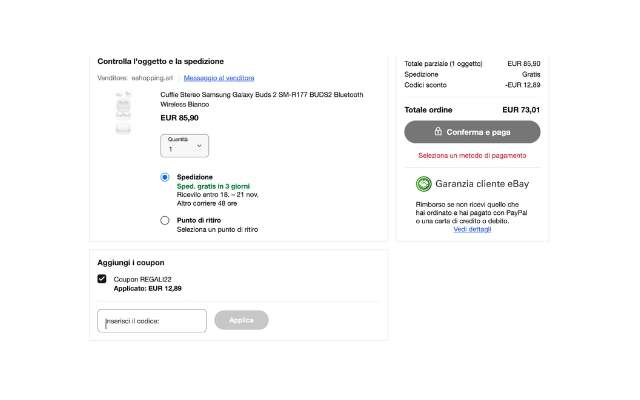Click the Cuffie Stereo Samsung product title
The height and width of the screenshot is (400, 640).
pyautogui.click(x=261, y=98)
